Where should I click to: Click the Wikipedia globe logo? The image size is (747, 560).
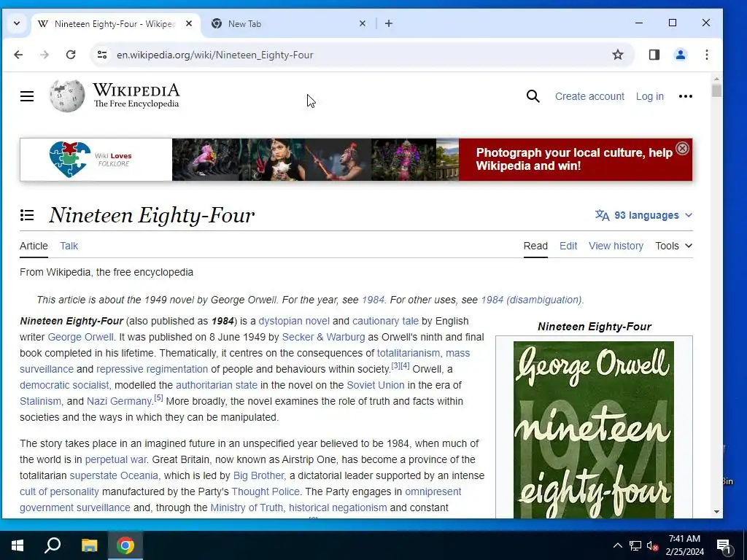[x=67, y=96]
